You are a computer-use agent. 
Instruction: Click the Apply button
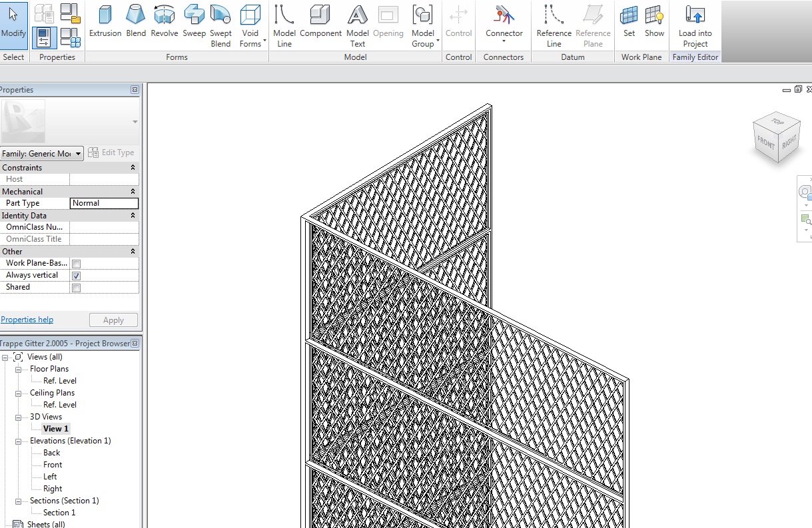click(x=113, y=320)
